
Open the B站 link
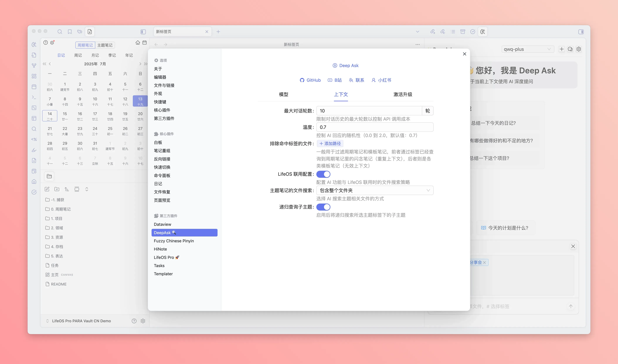[335, 80]
